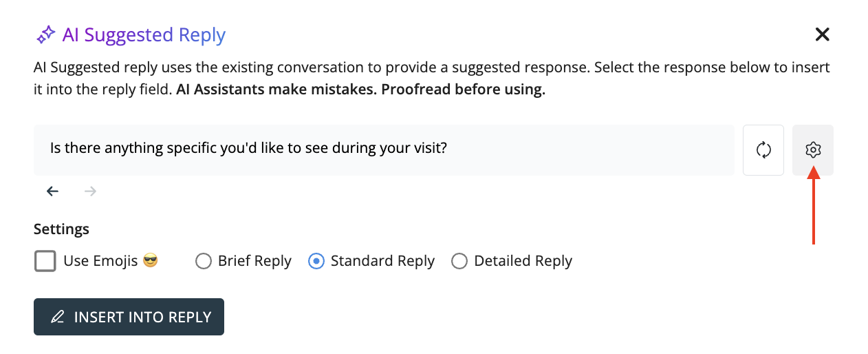
Task: Click the purple sparkle AI icon
Action: coord(46,34)
